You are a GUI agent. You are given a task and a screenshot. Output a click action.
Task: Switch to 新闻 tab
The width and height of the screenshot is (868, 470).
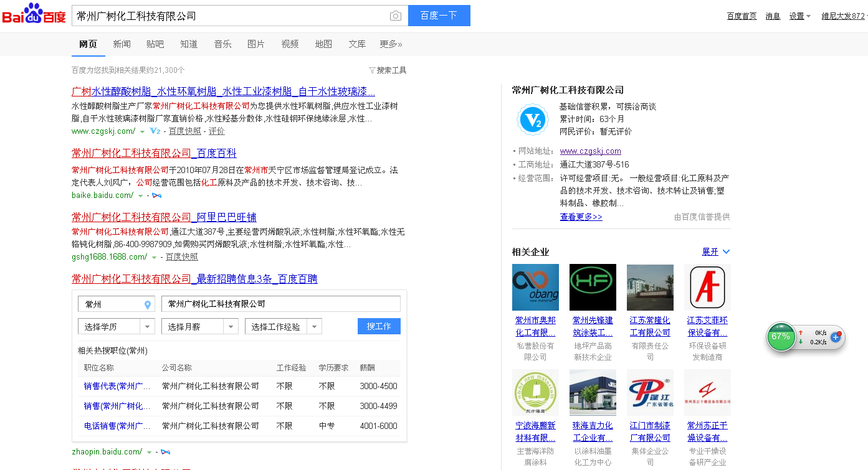point(122,44)
